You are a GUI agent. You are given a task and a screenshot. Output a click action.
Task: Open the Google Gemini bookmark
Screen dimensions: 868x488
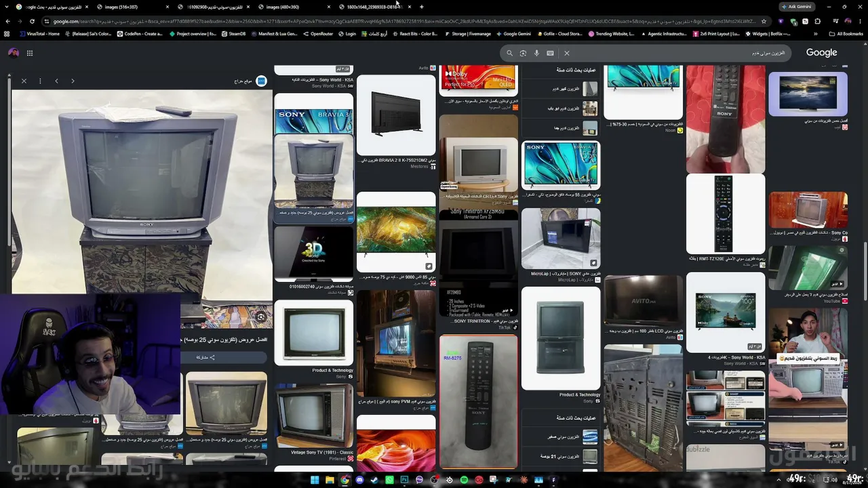514,34
